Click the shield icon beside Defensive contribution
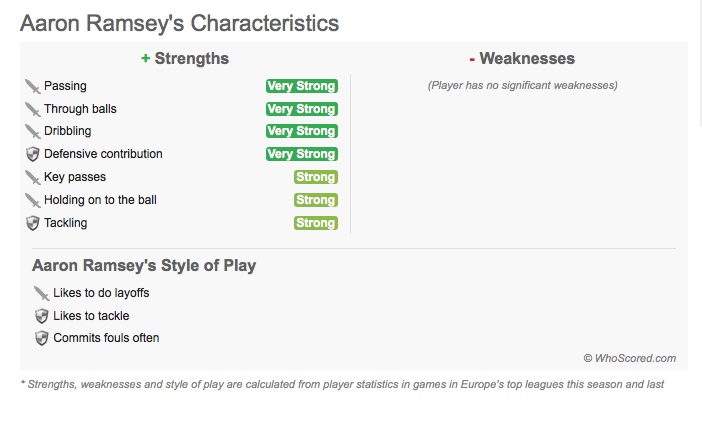 [32, 154]
